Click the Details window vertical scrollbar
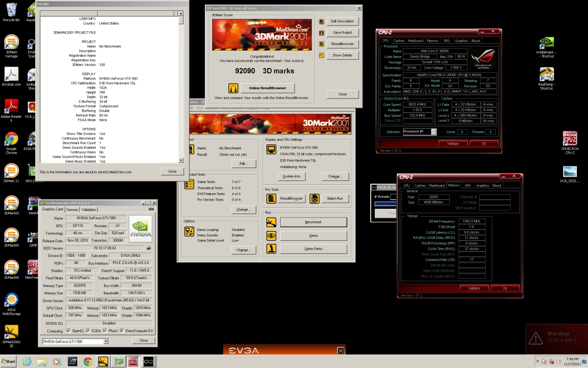The height and width of the screenshot is (368, 588). [x=181, y=87]
